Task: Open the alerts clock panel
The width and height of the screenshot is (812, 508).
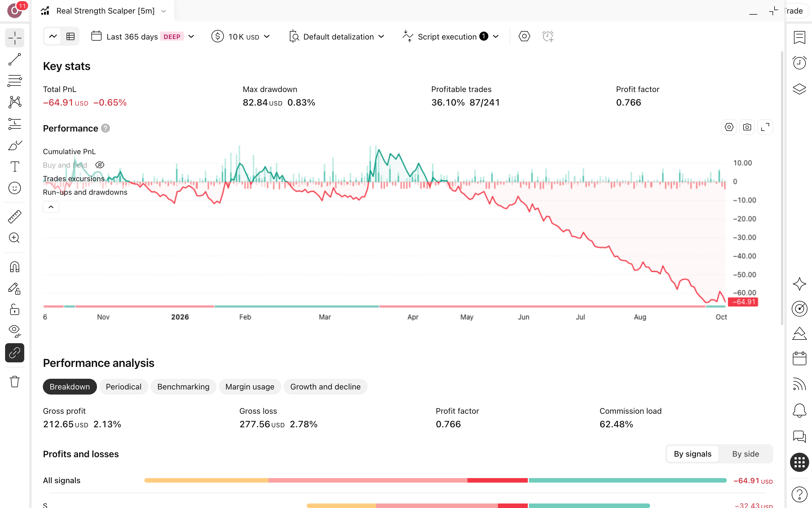Action: coord(799,63)
